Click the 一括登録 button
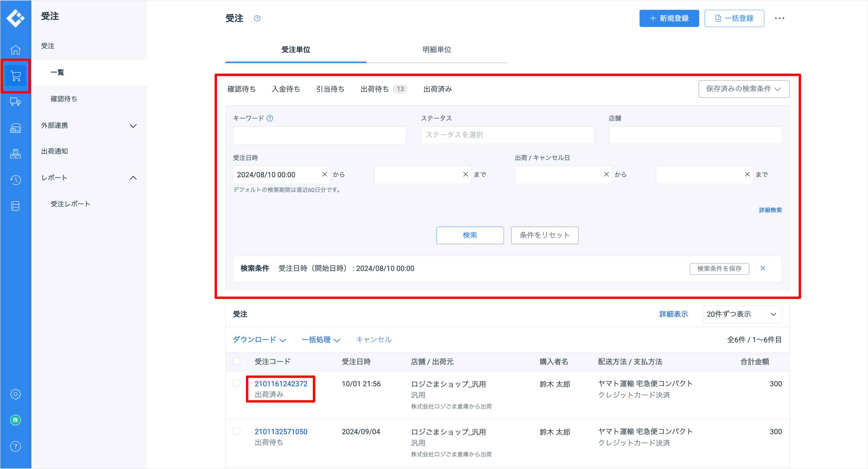This screenshot has height=469, width=868. click(734, 18)
